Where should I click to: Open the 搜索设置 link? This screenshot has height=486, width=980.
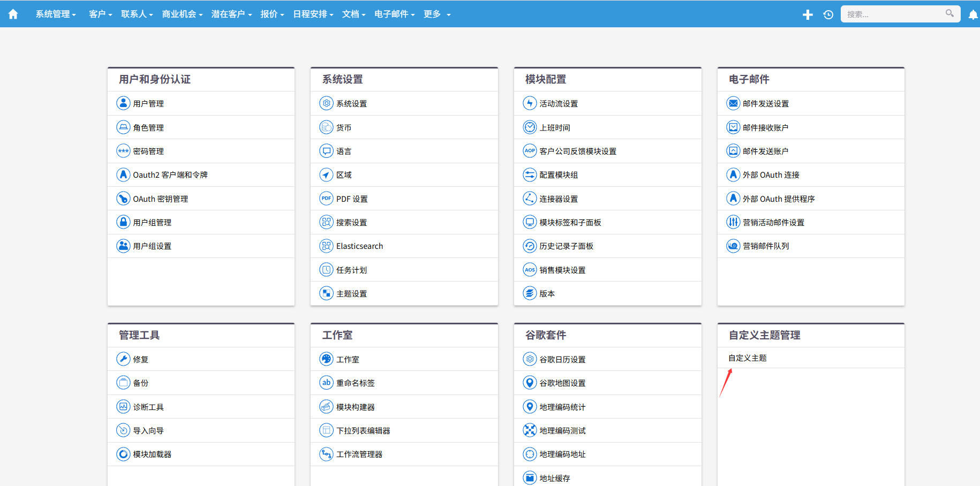coord(351,222)
